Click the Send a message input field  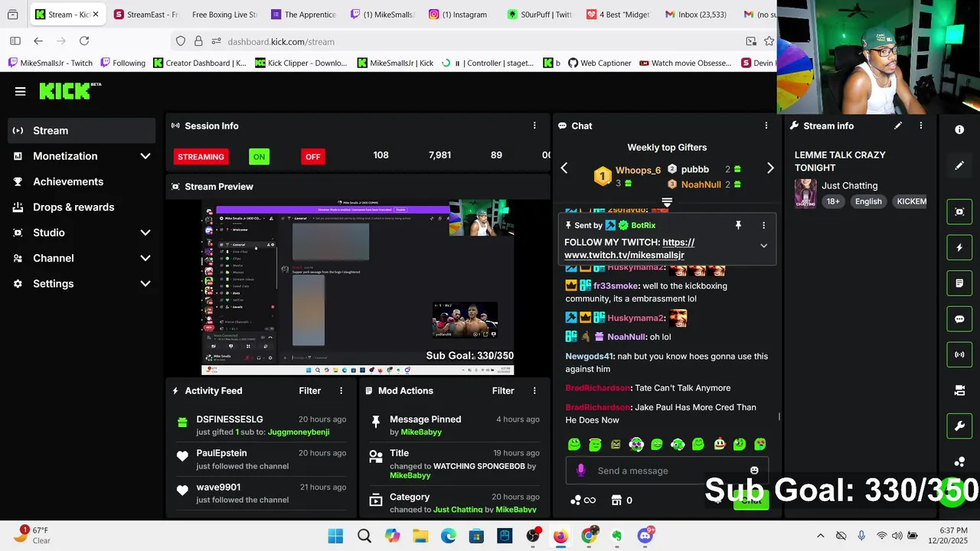(666, 471)
